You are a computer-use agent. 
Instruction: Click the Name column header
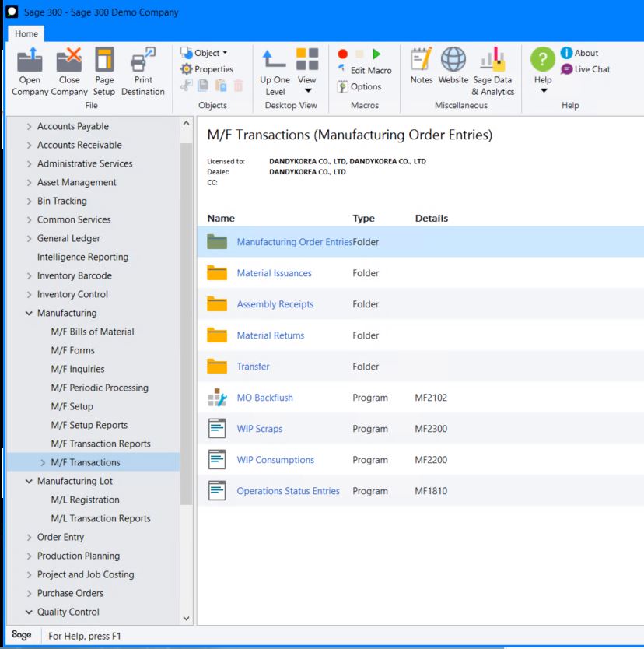coord(221,218)
